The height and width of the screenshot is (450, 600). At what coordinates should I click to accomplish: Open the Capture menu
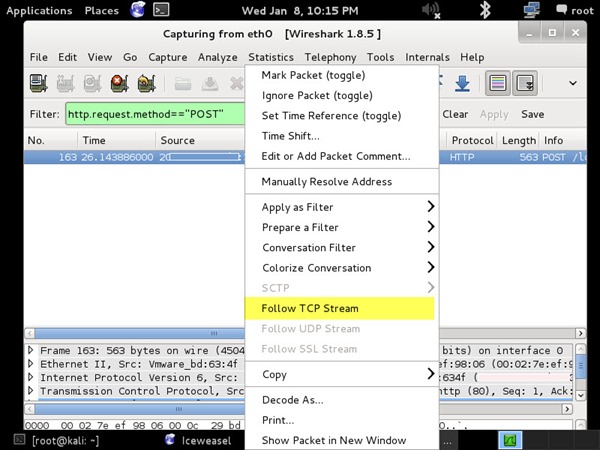168,57
